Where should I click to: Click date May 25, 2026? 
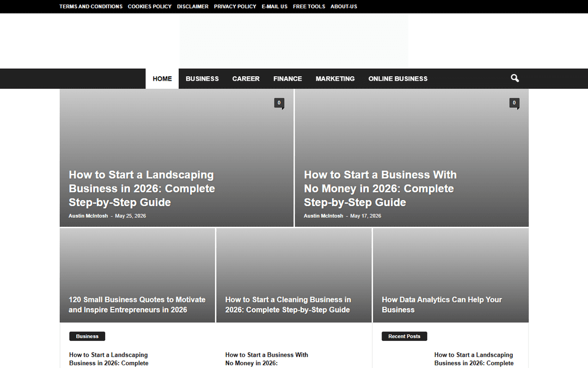coord(131,216)
